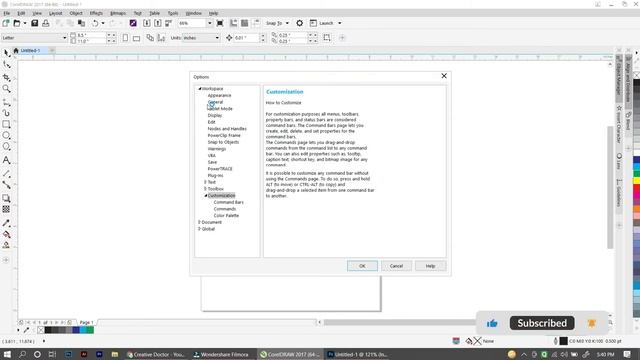
Task: Open the Options gear icon in the toolbar
Action: [300, 23]
